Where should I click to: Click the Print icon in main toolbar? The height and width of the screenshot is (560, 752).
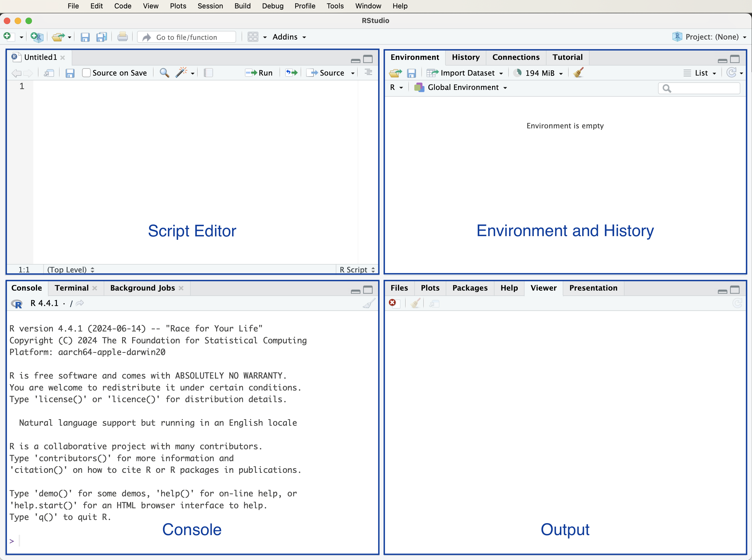coord(122,37)
